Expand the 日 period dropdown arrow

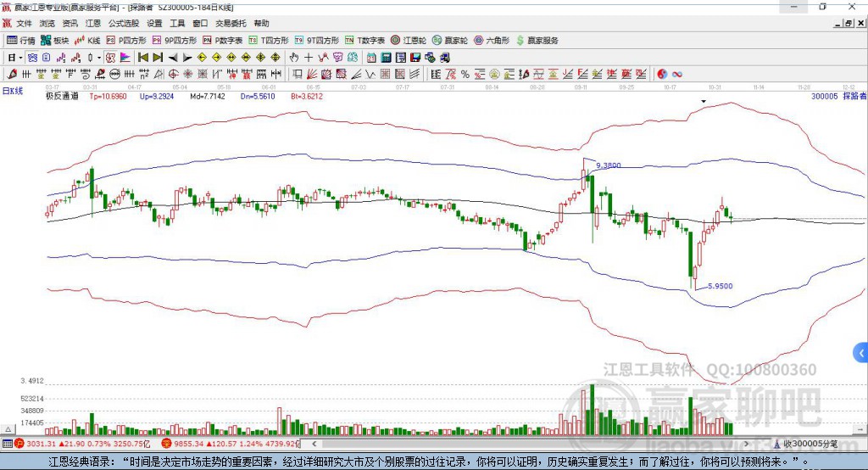coord(20,58)
